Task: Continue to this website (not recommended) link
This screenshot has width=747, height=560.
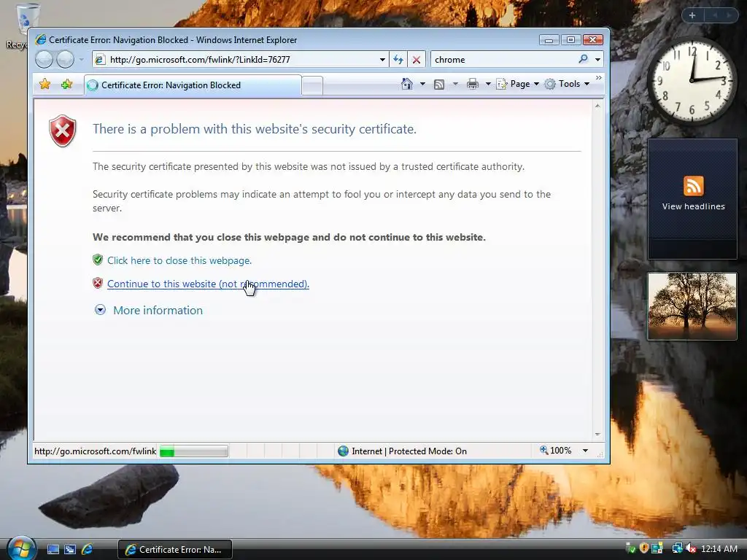Action: pyautogui.click(x=208, y=284)
